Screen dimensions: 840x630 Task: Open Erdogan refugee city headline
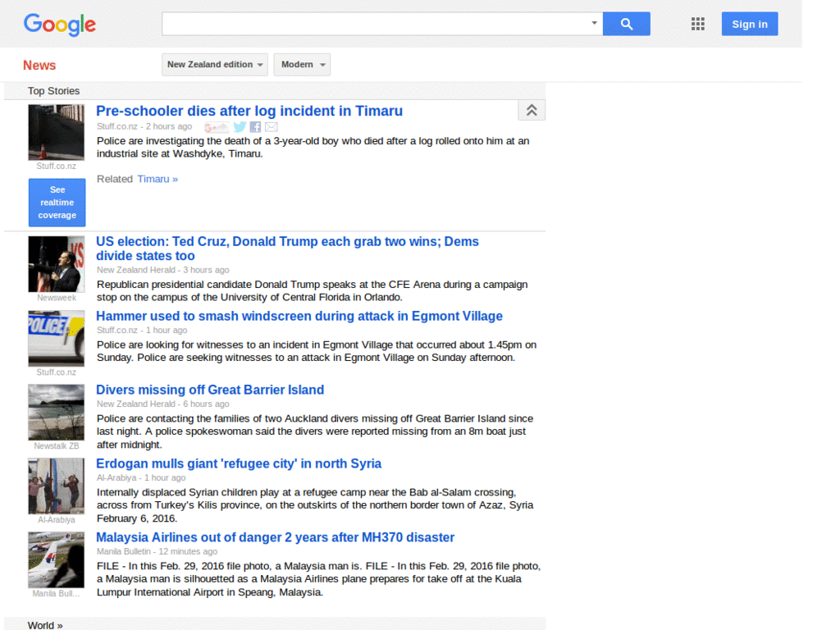click(239, 464)
